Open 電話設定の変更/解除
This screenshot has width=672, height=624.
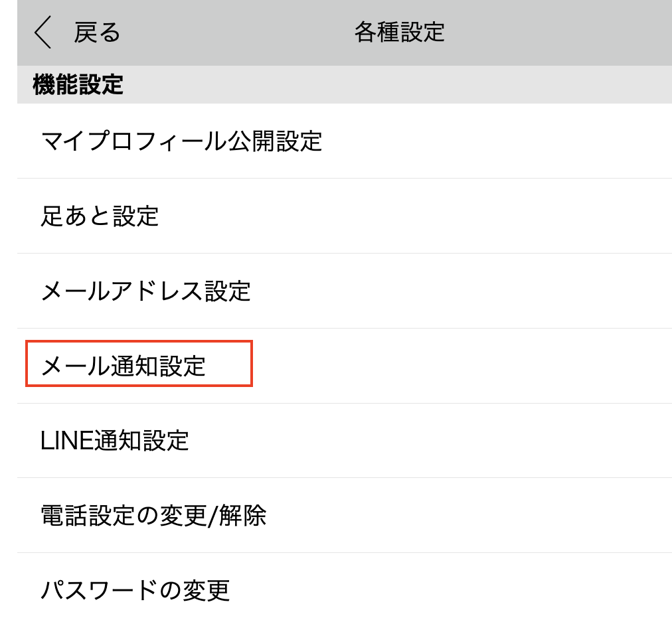154,516
